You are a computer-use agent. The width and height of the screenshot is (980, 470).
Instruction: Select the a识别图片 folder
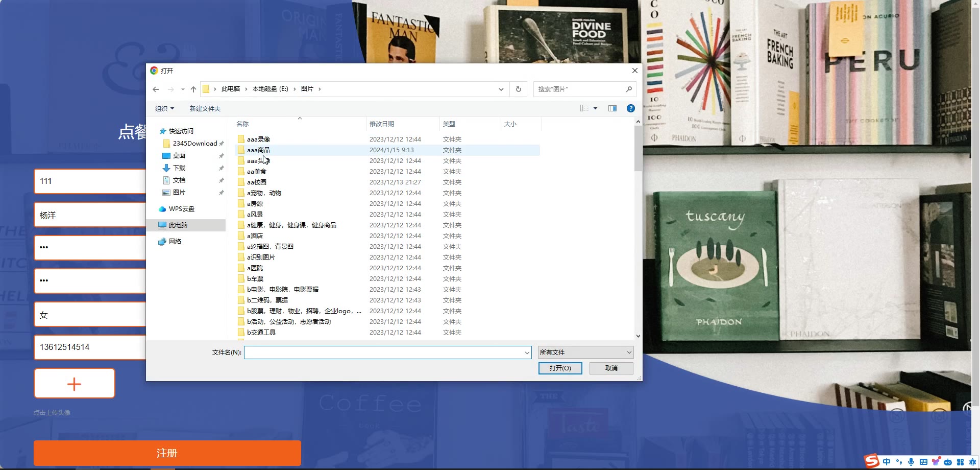pyautogui.click(x=387, y=257)
